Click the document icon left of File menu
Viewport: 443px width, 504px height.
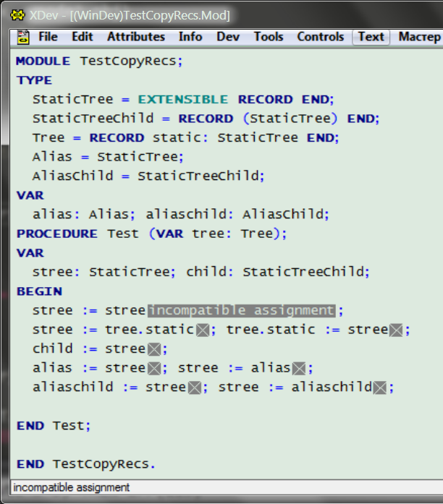pos(23,37)
